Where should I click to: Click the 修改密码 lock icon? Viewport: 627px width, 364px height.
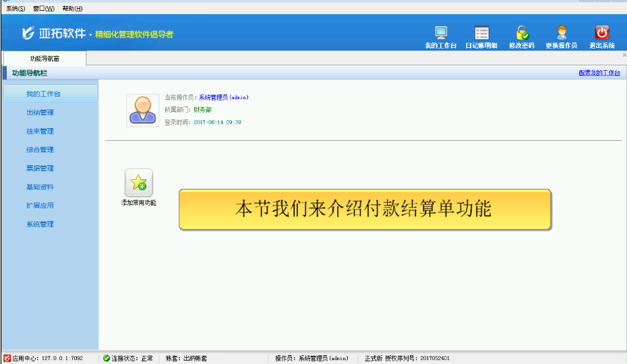(522, 32)
